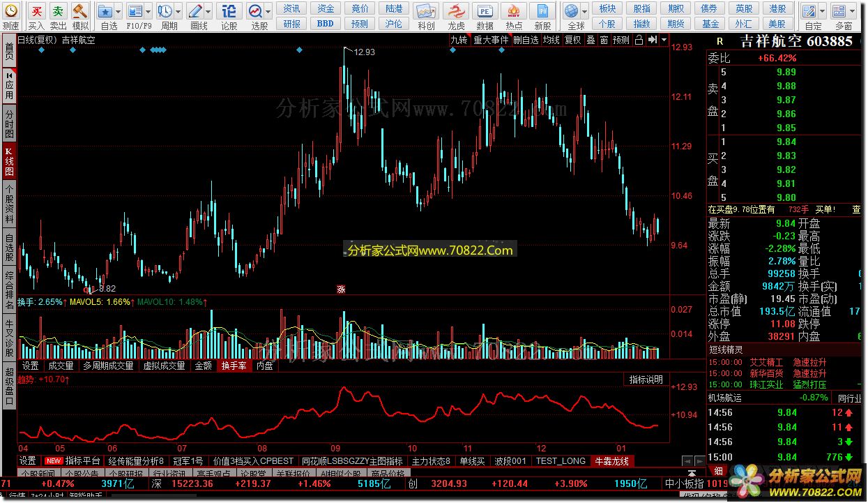868x503 pixels.
Task: Click the 同行业 same industry link
Action: 850,398
